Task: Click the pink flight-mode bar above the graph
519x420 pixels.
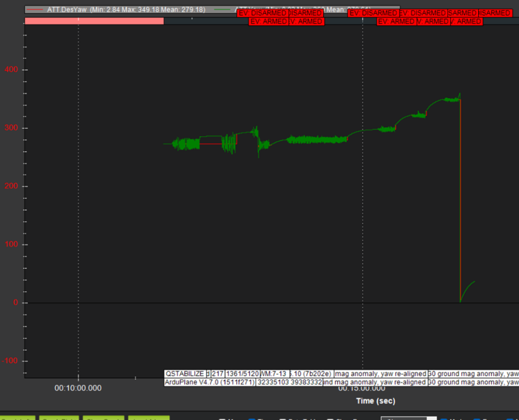Action: (94, 21)
